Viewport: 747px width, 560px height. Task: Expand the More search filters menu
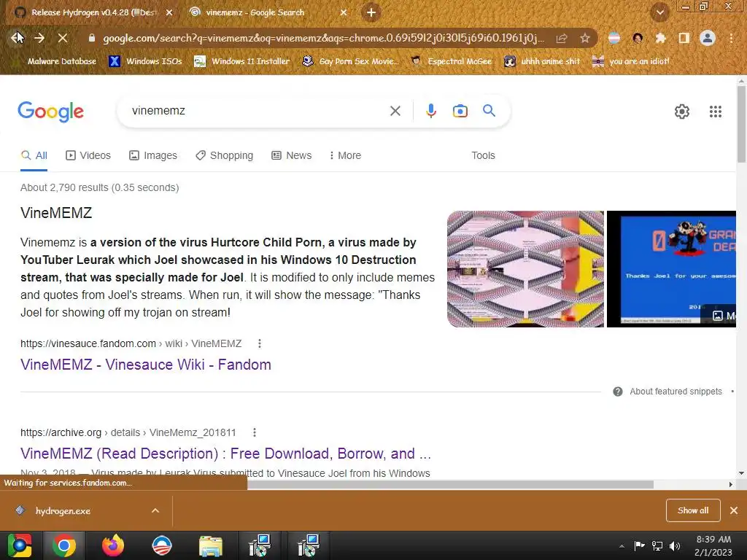click(x=345, y=156)
